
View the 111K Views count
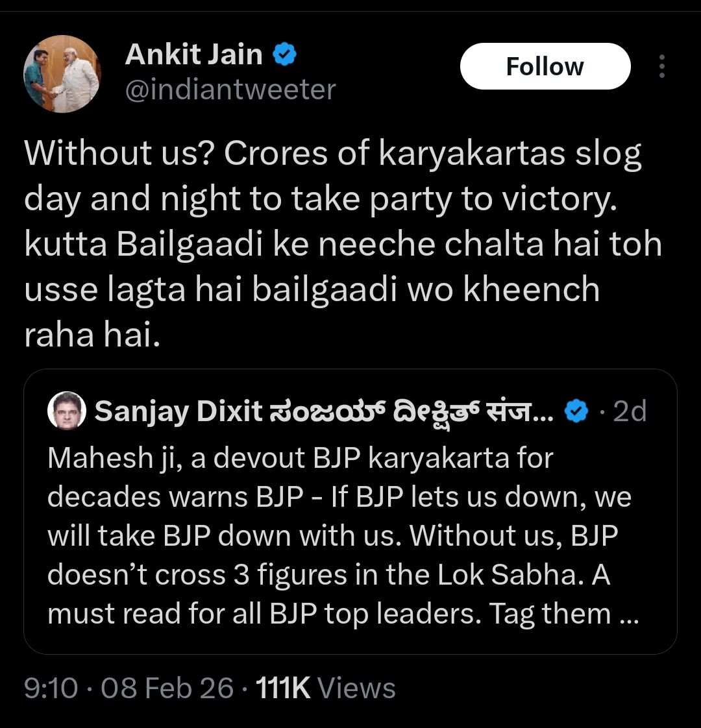pos(326,688)
